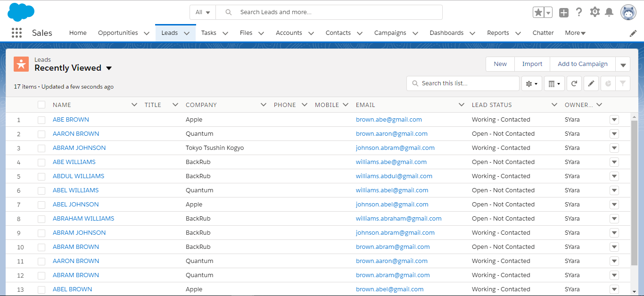Open the brown.aaron@gmail.com email link

pyautogui.click(x=391, y=134)
